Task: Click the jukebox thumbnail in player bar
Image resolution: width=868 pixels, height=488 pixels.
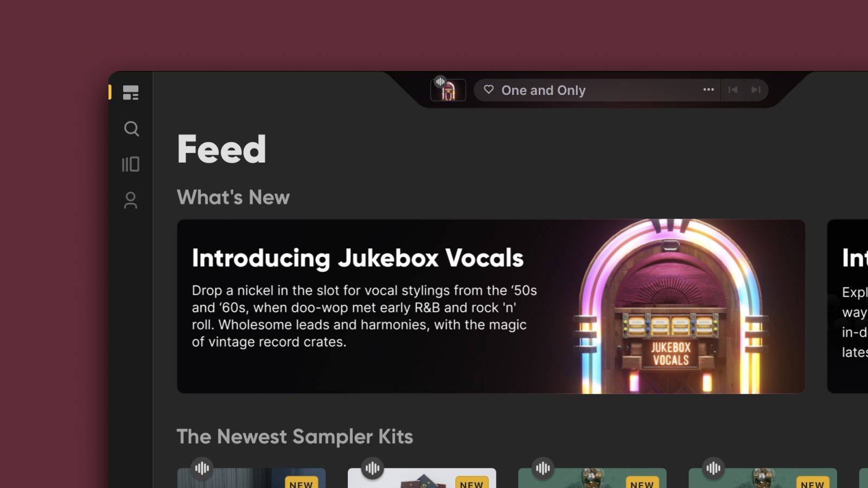Action: [448, 90]
